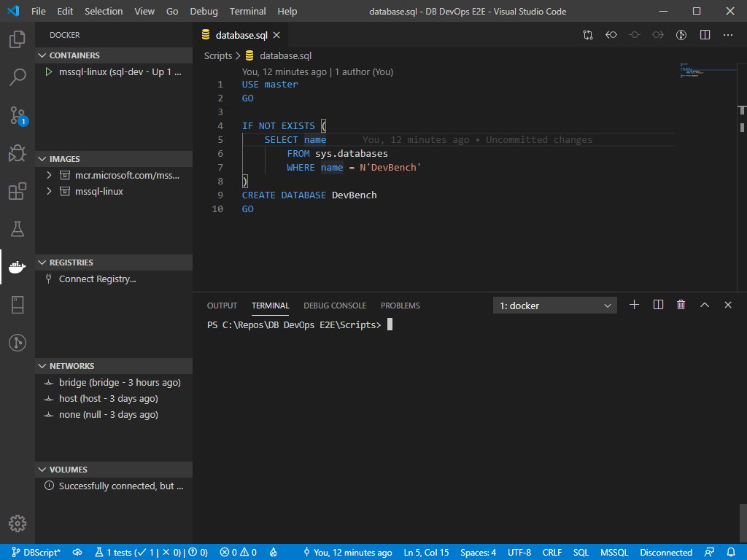The height and width of the screenshot is (560, 747).
Task: Split the editor right
Action: [x=705, y=35]
